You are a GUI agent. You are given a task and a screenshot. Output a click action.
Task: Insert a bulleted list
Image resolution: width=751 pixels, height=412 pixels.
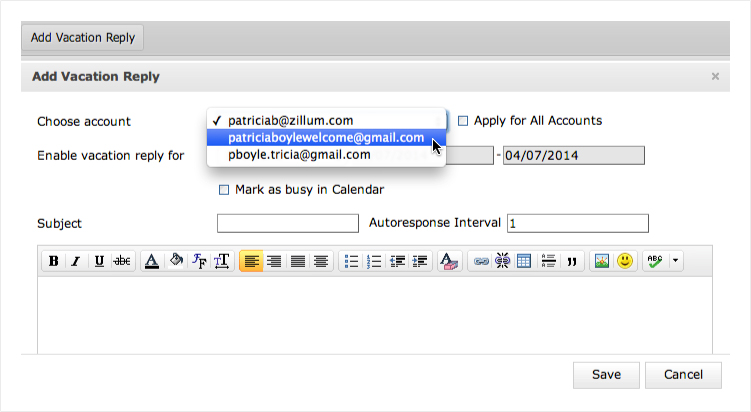pos(351,261)
